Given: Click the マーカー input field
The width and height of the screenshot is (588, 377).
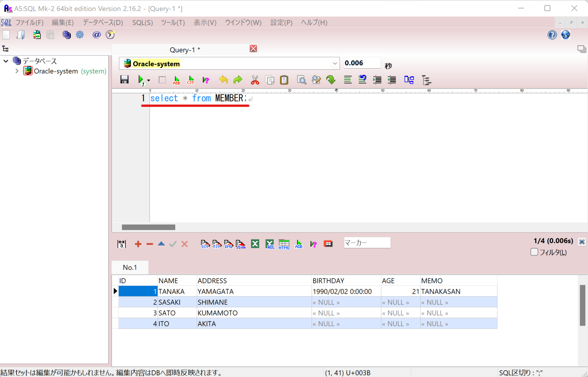Looking at the screenshot, I should click(x=367, y=243).
